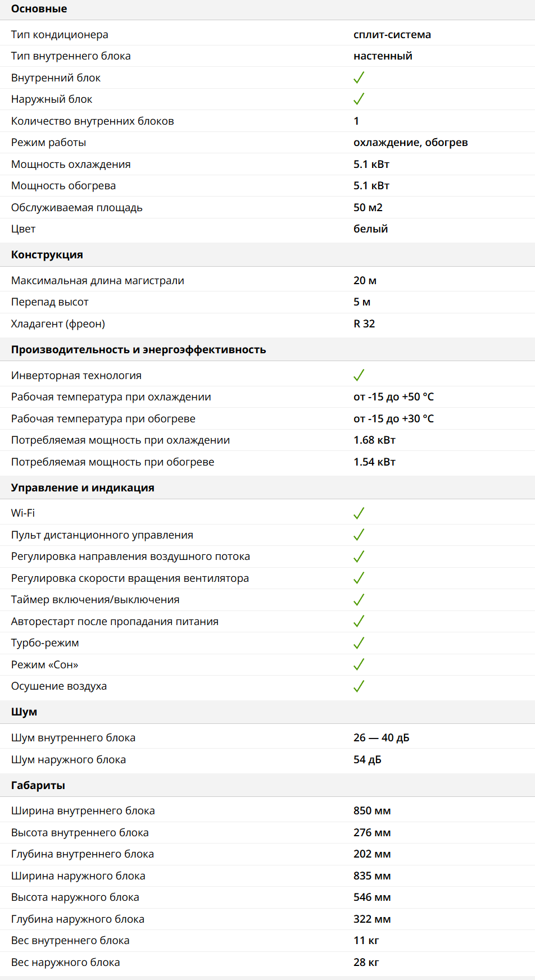Click the Авторестарт после пропадания питания checkmark

pos(359,621)
